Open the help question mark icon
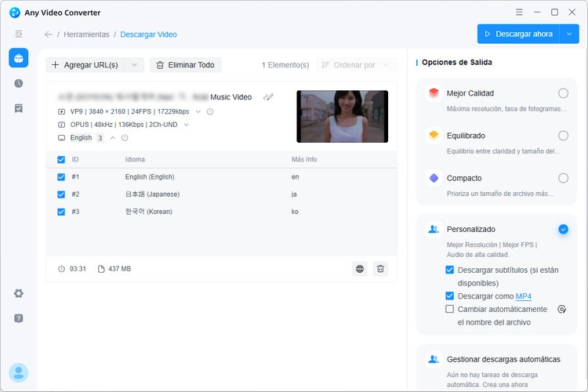 pyautogui.click(x=18, y=318)
